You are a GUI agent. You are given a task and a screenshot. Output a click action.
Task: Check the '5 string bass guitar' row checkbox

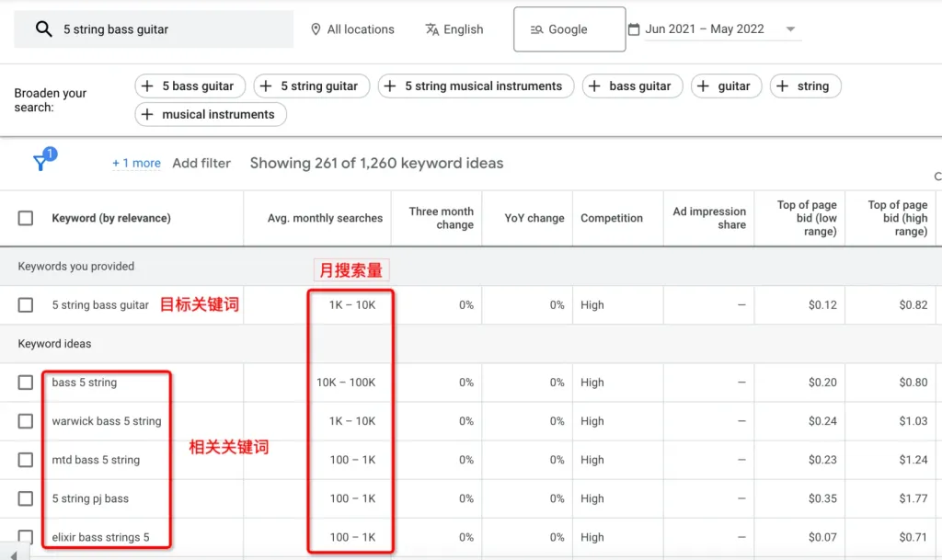tap(26, 305)
